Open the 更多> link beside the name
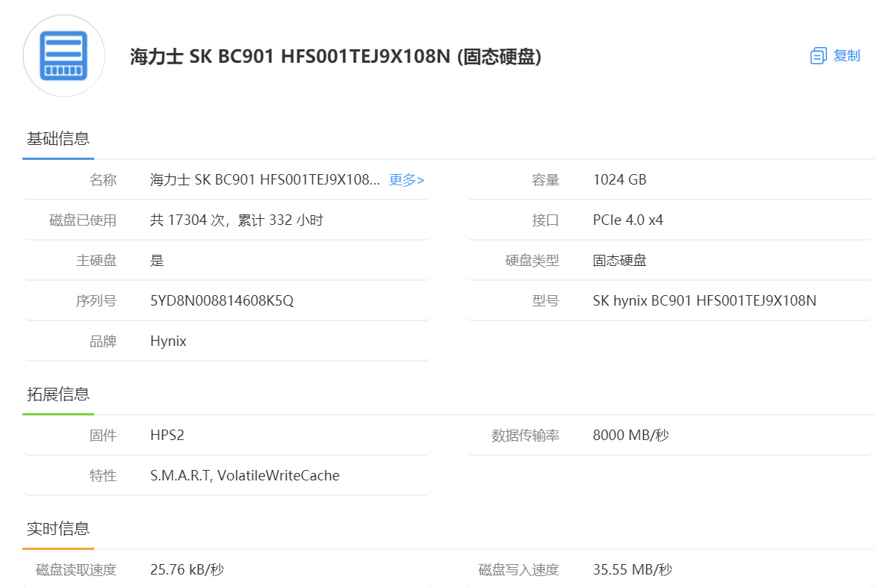 coord(406,180)
